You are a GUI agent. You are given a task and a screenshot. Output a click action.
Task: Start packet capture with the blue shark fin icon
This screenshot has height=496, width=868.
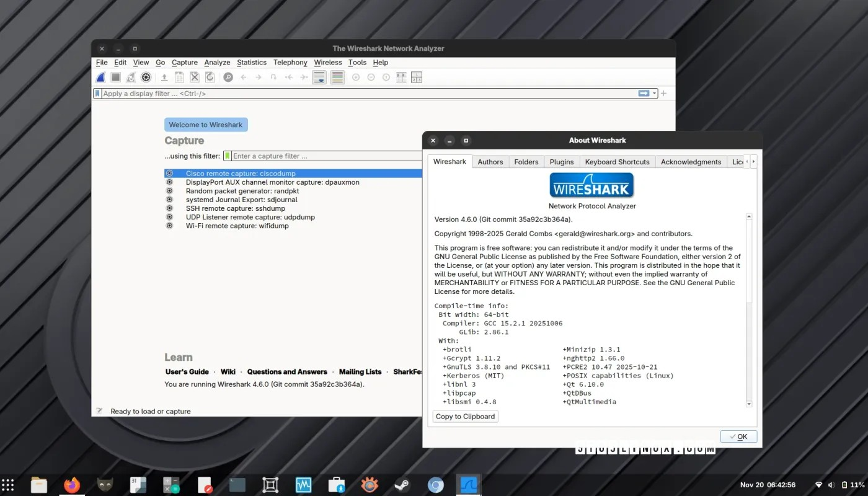100,77
